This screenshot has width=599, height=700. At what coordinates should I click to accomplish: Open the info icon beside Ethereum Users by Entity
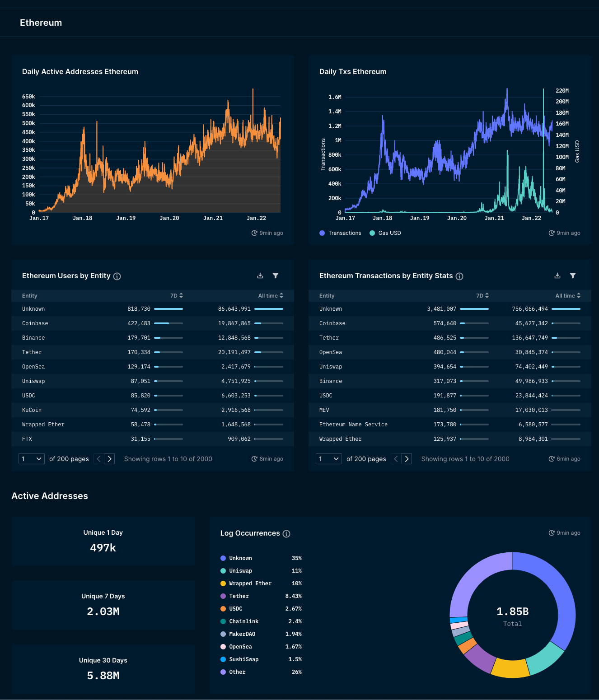pyautogui.click(x=117, y=276)
